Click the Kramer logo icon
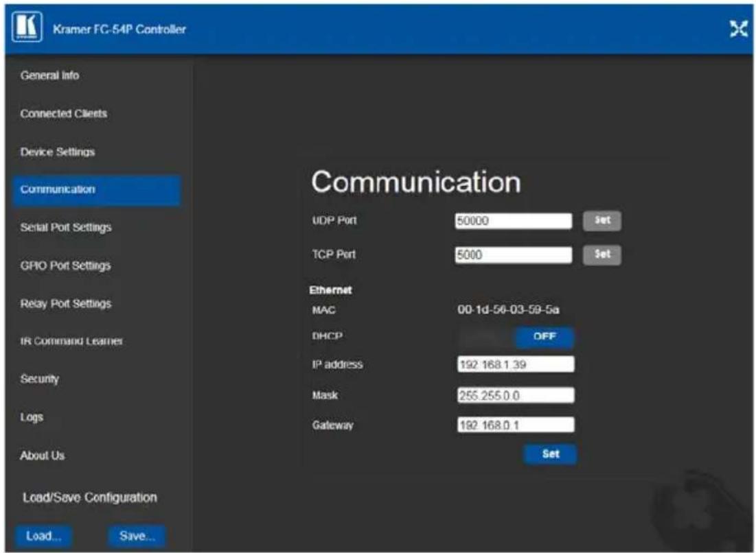The height and width of the screenshot is (553, 756). click(27, 27)
